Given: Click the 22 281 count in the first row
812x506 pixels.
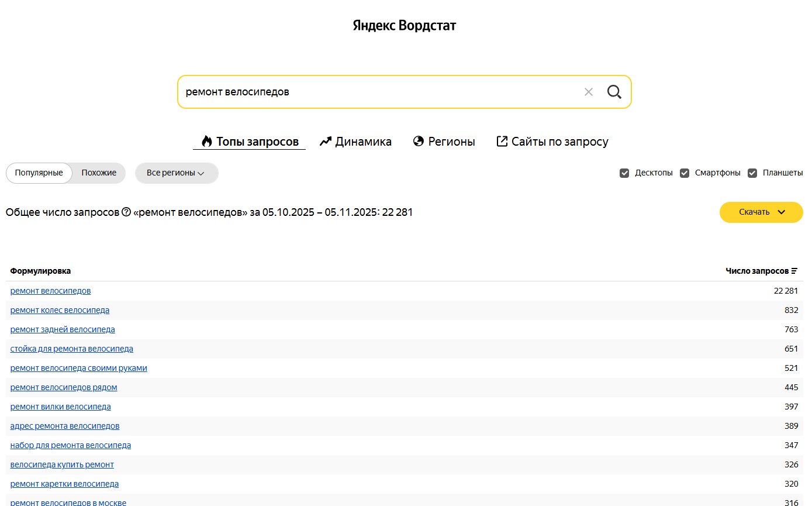Looking at the screenshot, I should coord(786,291).
